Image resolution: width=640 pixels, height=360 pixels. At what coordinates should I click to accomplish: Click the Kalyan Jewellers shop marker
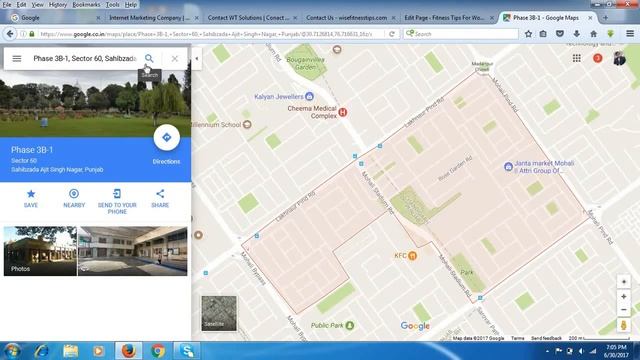click(x=309, y=96)
